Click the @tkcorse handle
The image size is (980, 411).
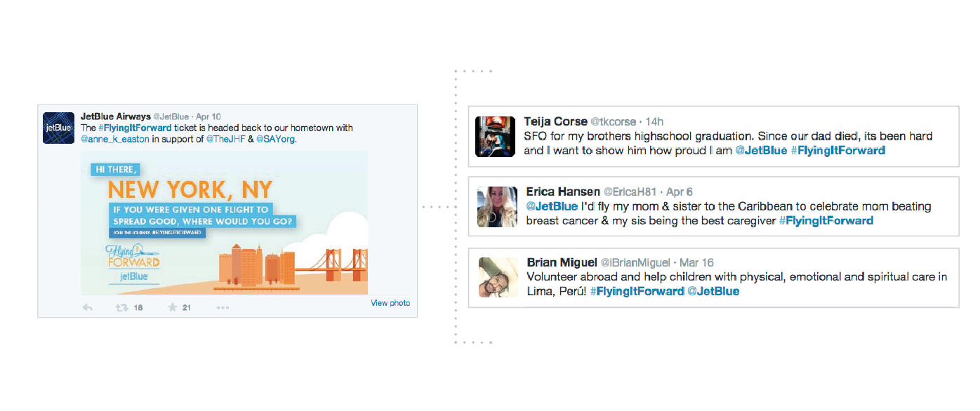[x=613, y=122]
